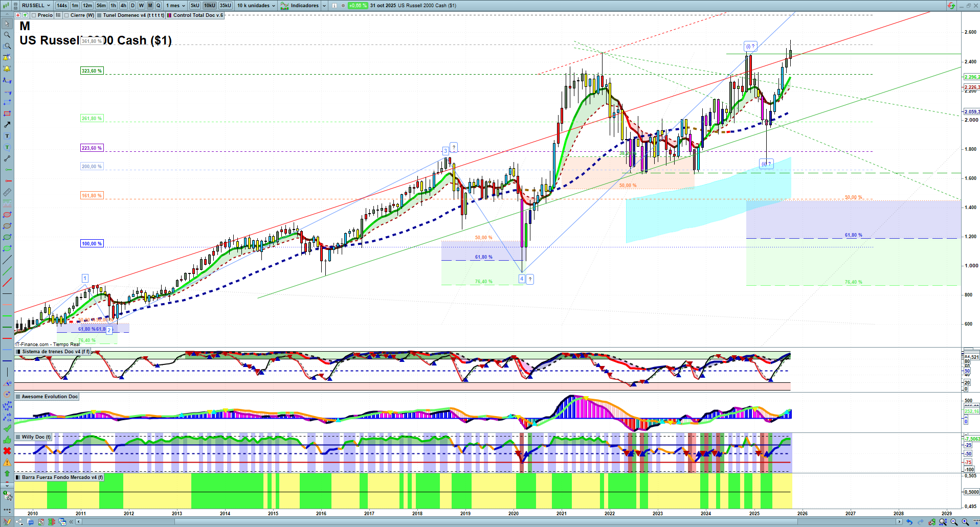Viewport: 980px width, 527px height.
Task: Click the Q quarterly timeframe button
Action: (159, 6)
